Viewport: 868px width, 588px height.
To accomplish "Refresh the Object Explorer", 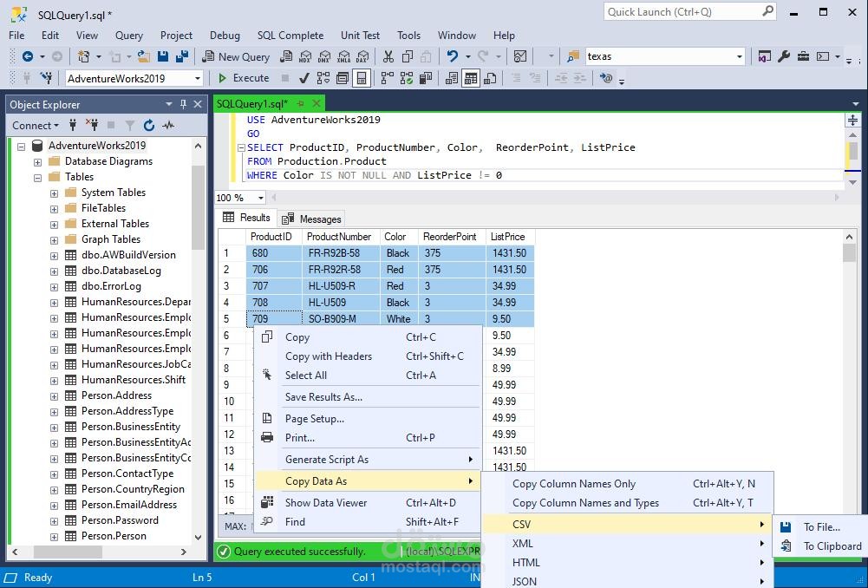I will coord(149,126).
